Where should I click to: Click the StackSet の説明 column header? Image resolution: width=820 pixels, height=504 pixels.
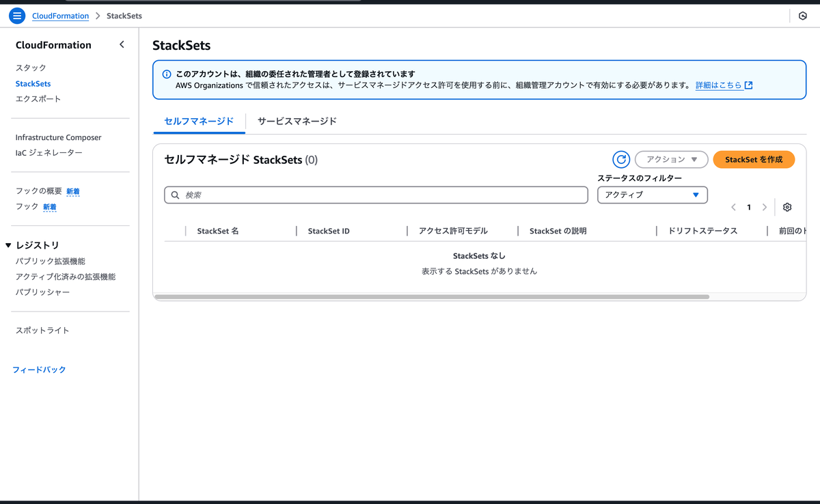(558, 231)
